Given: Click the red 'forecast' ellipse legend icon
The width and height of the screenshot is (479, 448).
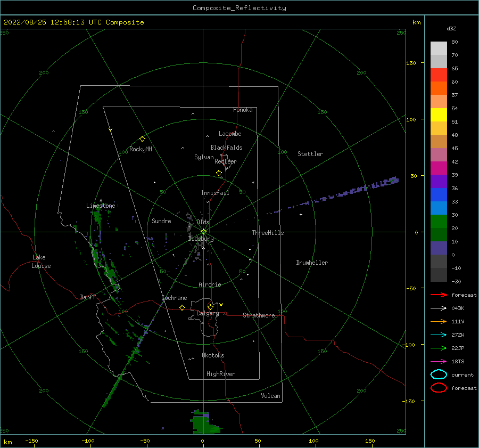Looking at the screenshot, I should tap(439, 388).
